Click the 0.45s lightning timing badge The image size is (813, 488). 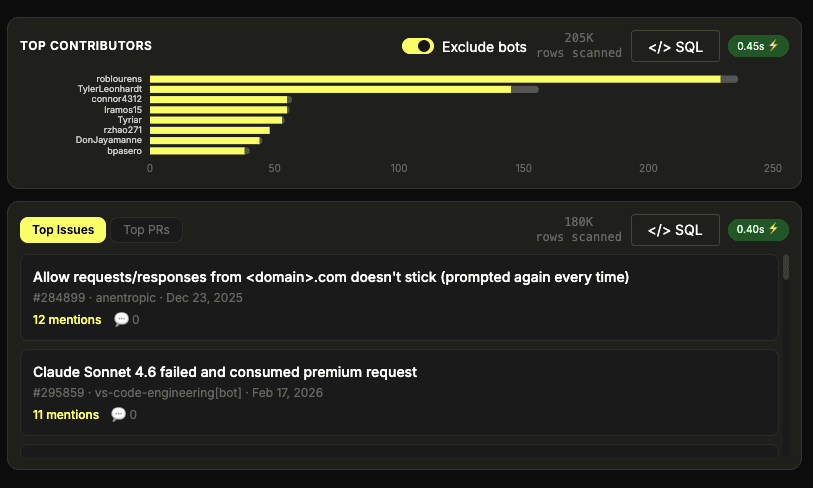(758, 46)
